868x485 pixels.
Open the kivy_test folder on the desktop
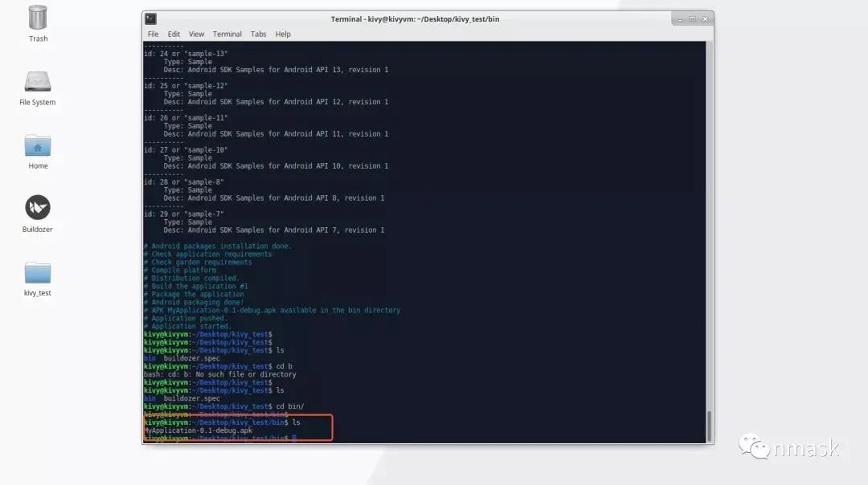[37, 271]
